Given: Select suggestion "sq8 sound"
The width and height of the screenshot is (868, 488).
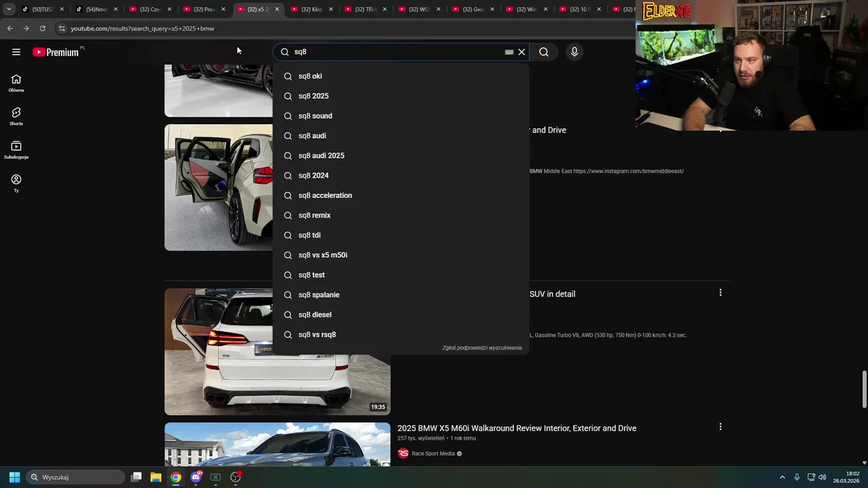Looking at the screenshot, I should (401, 116).
